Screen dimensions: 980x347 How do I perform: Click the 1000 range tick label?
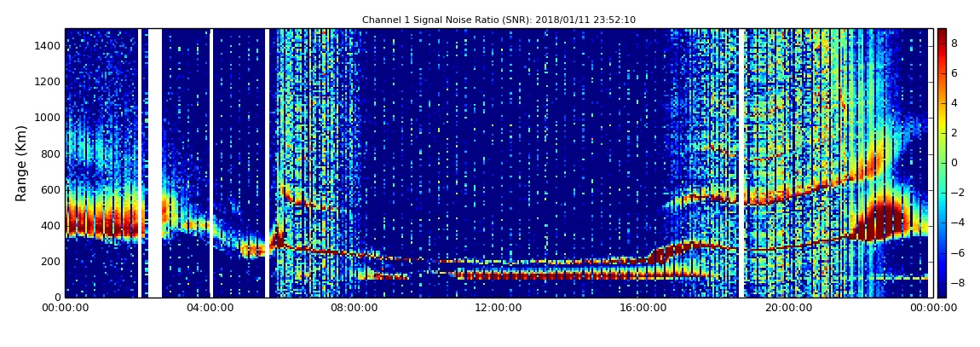coord(49,118)
